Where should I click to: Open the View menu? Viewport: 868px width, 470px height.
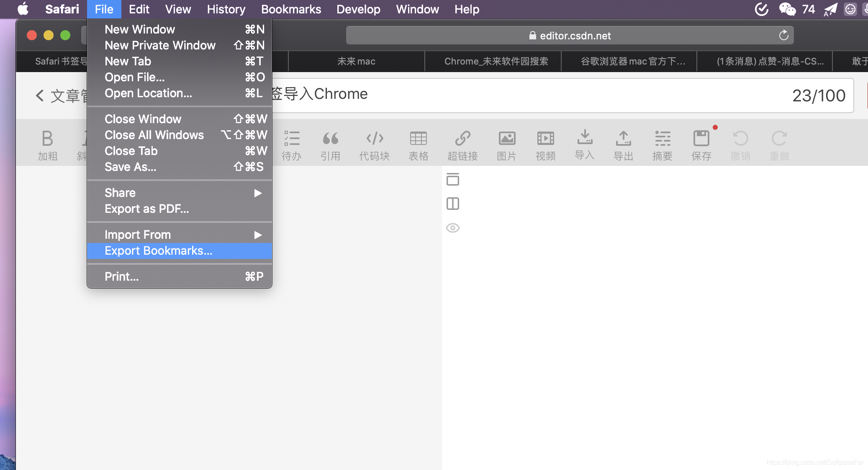pos(178,9)
